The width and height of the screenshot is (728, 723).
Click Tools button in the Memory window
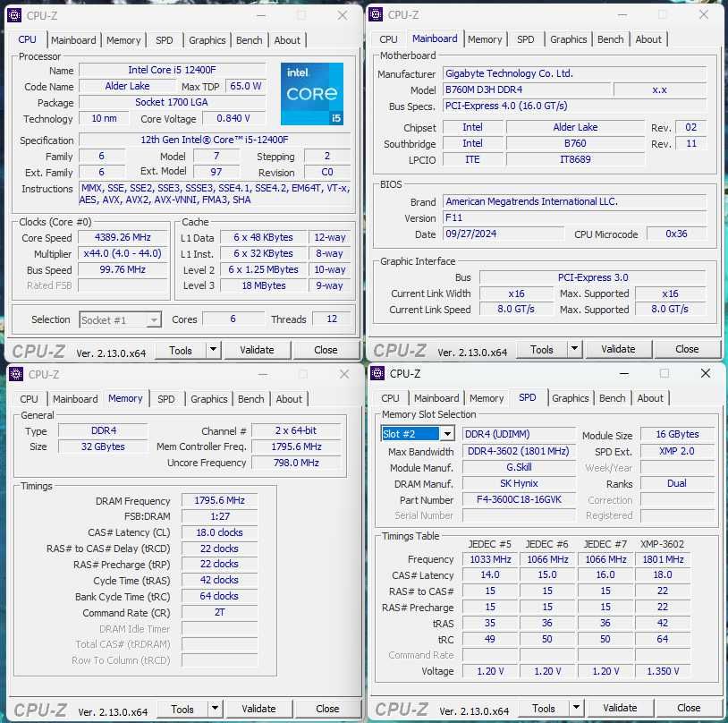[182, 709]
